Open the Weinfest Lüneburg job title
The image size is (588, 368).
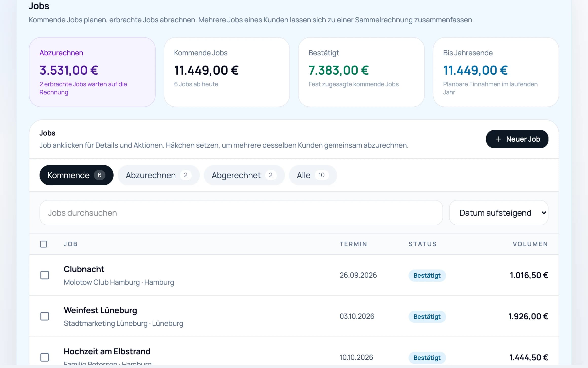click(x=100, y=310)
